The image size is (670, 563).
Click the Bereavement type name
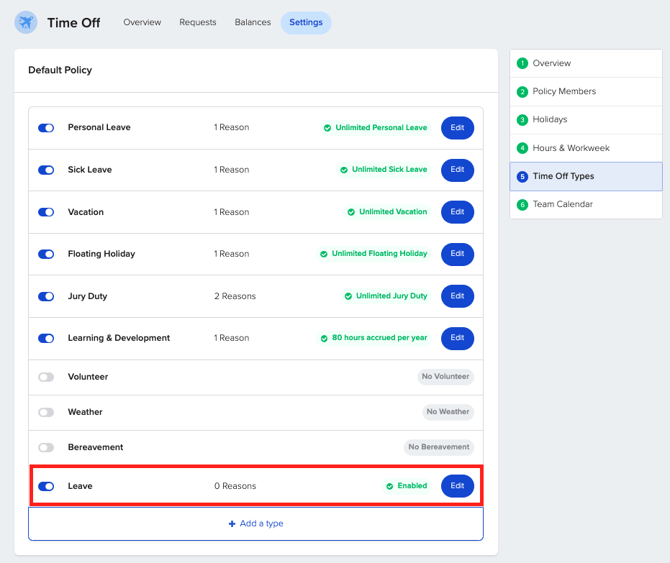(x=95, y=447)
